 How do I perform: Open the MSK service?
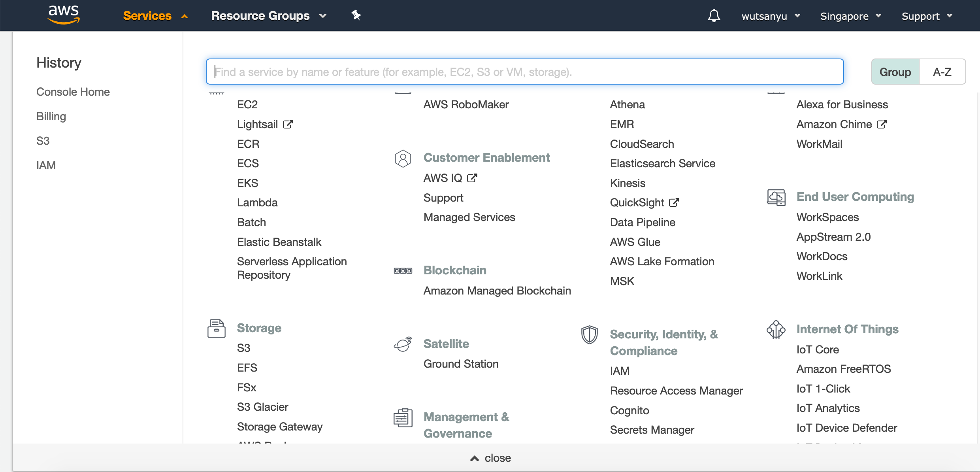pyautogui.click(x=622, y=281)
